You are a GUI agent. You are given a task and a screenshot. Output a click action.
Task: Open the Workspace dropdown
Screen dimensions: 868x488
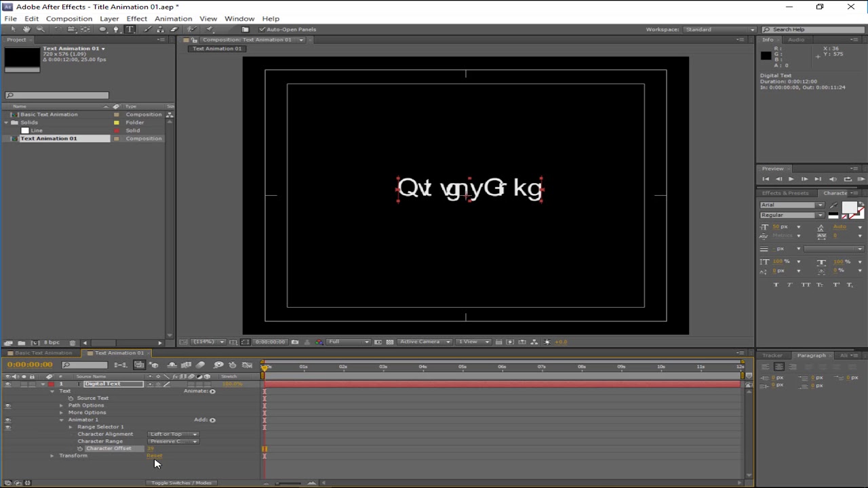719,30
